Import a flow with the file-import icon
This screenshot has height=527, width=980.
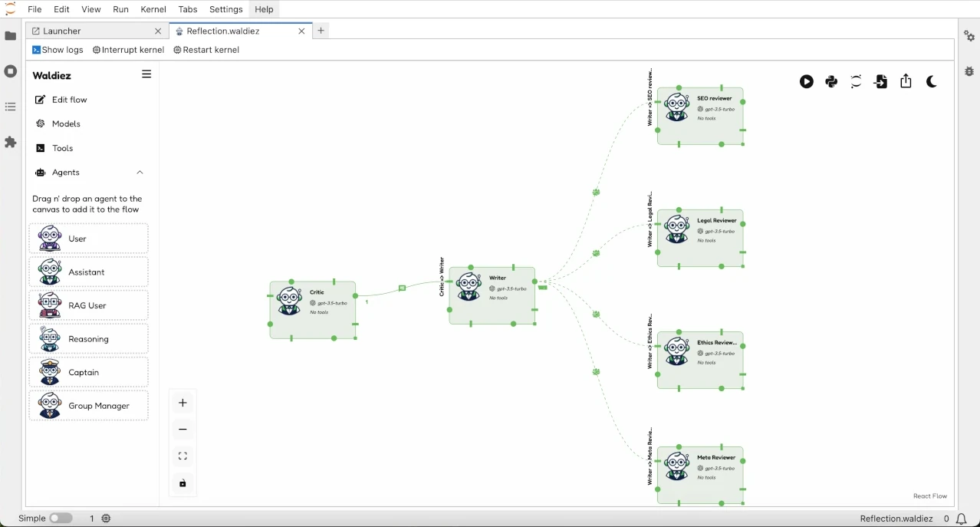tap(880, 81)
